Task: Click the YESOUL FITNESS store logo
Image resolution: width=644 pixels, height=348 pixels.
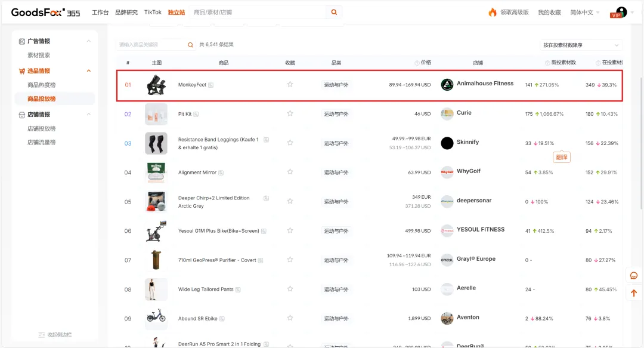Action: point(447,231)
